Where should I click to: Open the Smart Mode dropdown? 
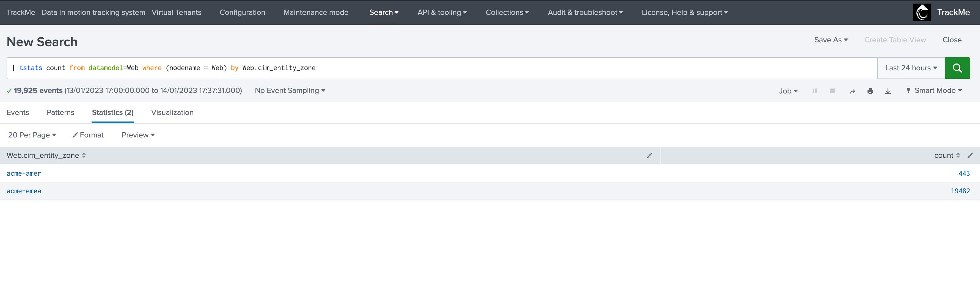click(934, 90)
